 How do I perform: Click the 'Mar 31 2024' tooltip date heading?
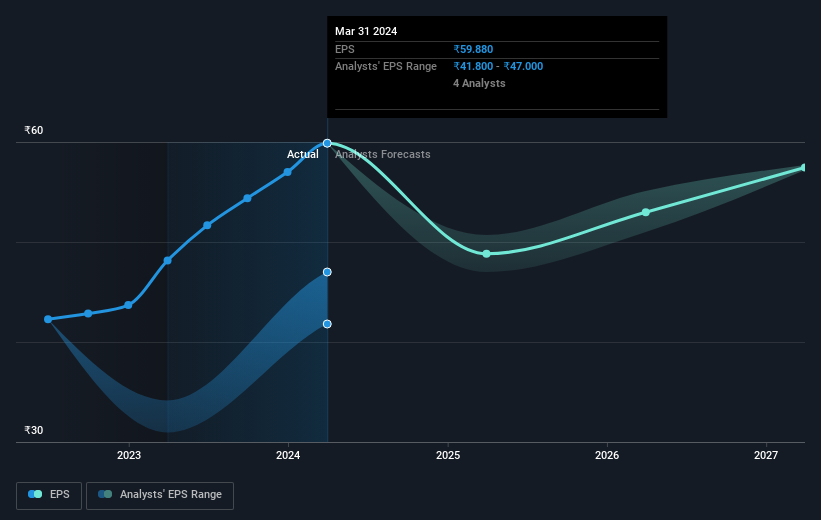[366, 31]
